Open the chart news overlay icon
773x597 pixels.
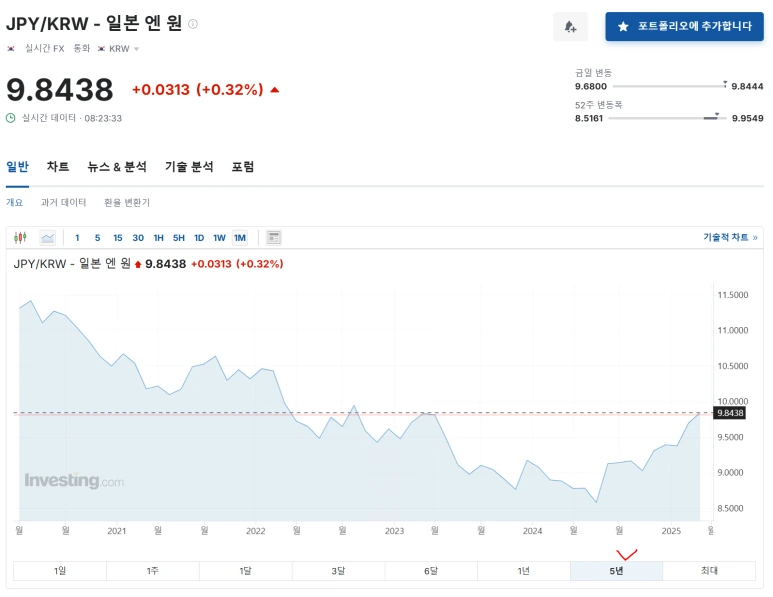pyautogui.click(x=274, y=238)
